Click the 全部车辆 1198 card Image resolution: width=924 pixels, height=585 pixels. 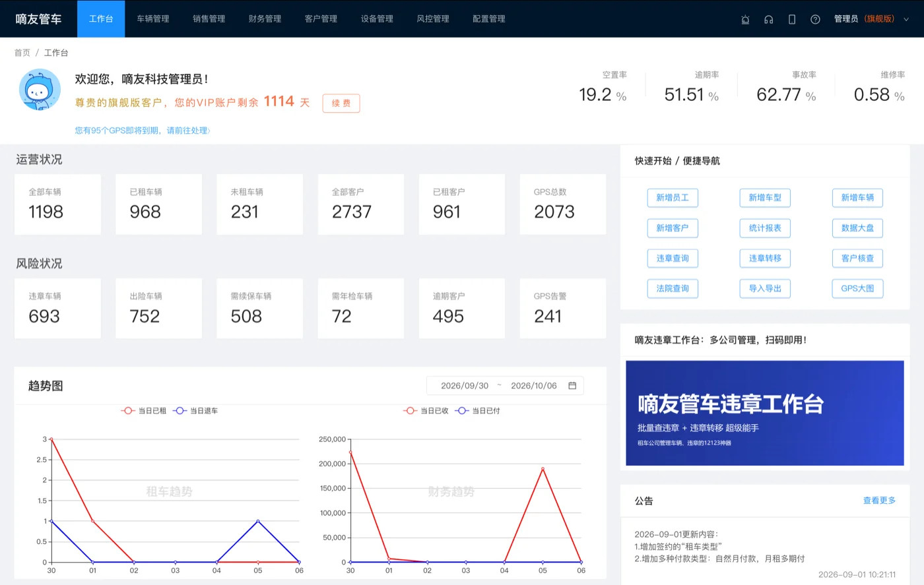tap(57, 204)
